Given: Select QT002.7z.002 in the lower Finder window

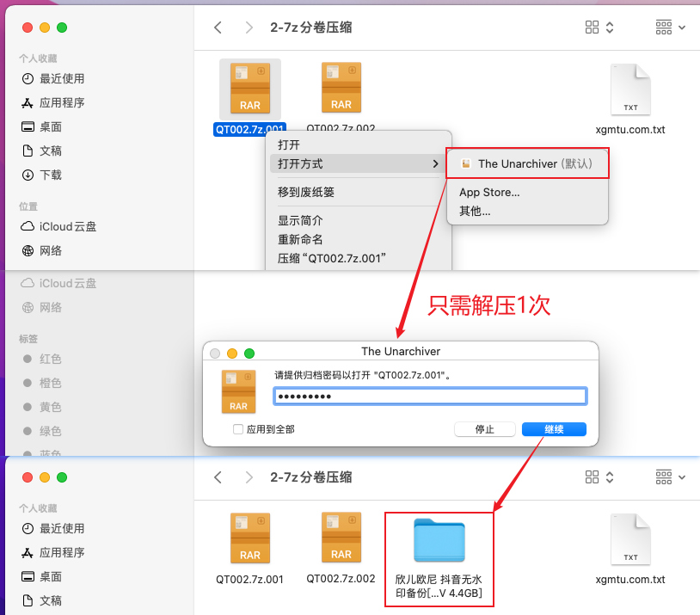Looking at the screenshot, I should [x=341, y=548].
